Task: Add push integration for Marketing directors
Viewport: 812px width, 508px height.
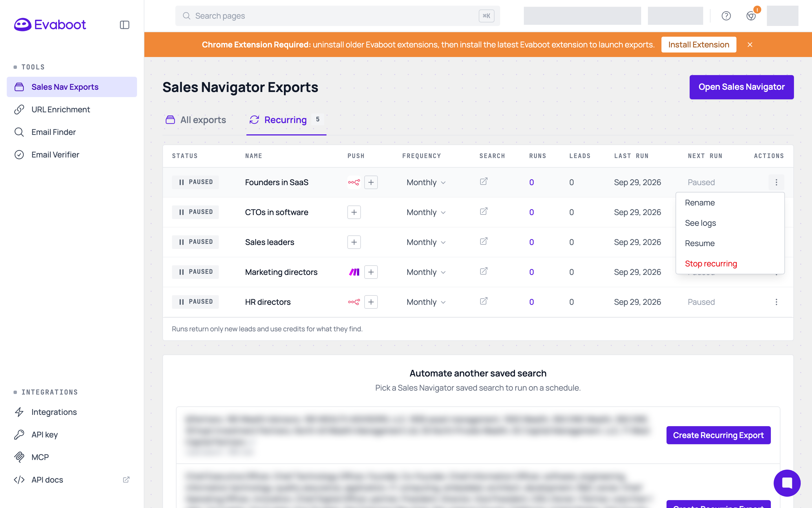Action: click(371, 272)
